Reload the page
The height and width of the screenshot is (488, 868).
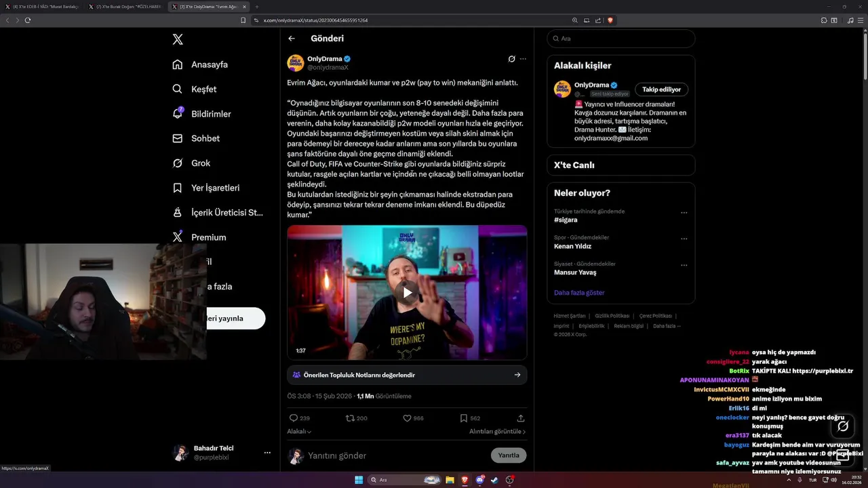click(28, 20)
